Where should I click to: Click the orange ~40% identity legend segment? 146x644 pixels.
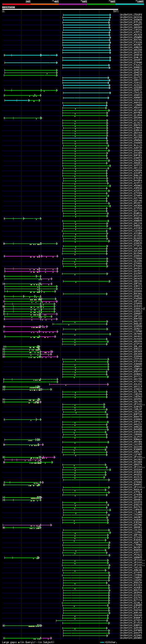coord(45,4)
